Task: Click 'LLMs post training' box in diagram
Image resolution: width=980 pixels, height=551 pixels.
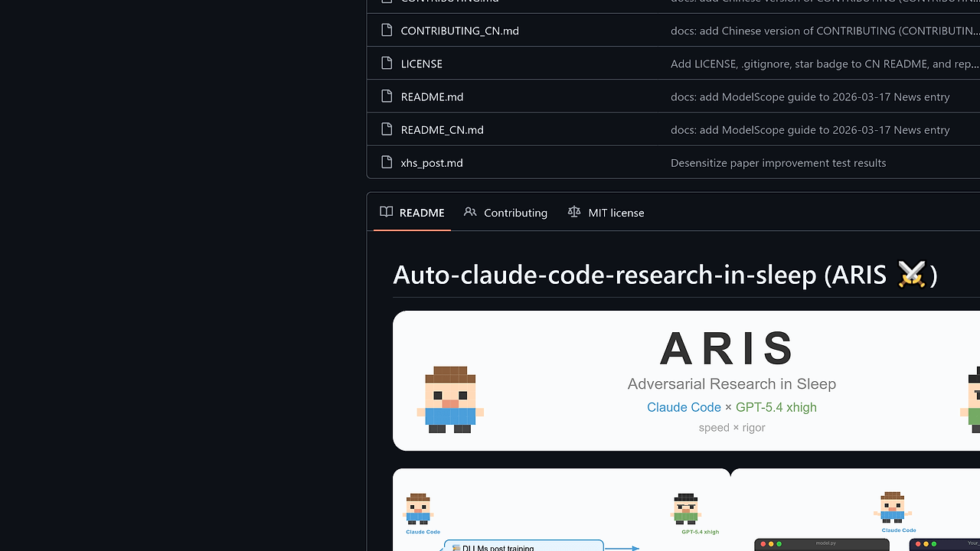Action: coord(524,546)
